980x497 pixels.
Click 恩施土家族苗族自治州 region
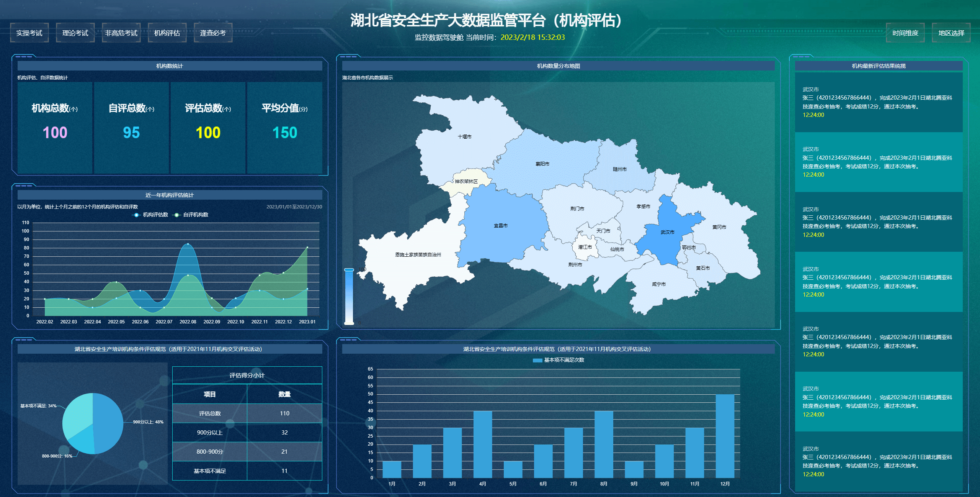418,254
